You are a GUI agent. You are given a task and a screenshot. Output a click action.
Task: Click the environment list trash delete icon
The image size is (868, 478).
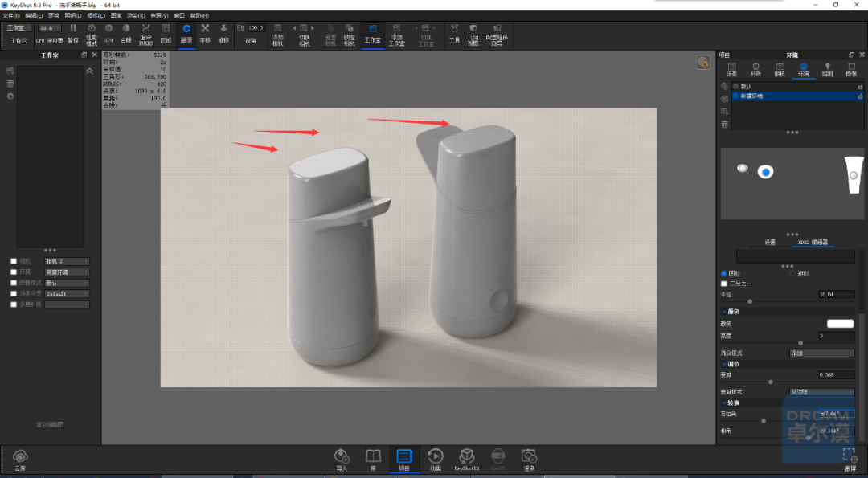725,124
